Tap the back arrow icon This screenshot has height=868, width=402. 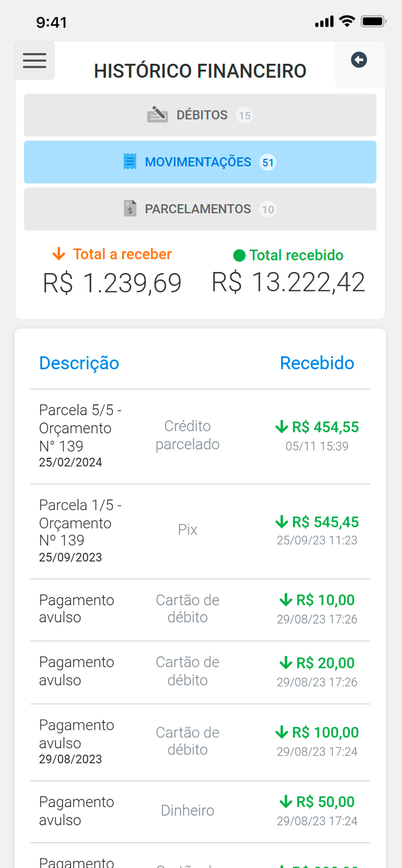coord(359,60)
